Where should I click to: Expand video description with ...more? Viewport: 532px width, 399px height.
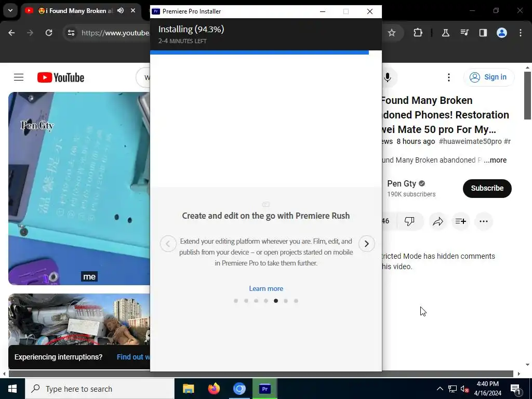click(x=495, y=160)
